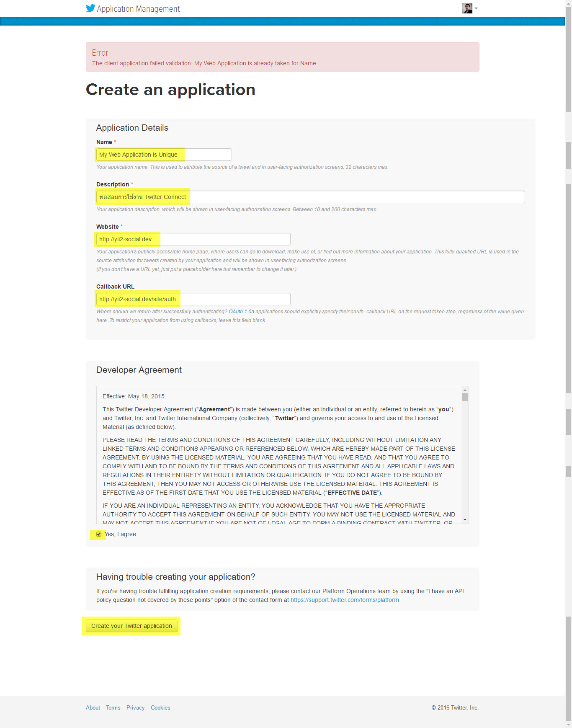The image size is (572, 728).
Task: Click the agreement scrollbar down arrow
Action: (465, 520)
